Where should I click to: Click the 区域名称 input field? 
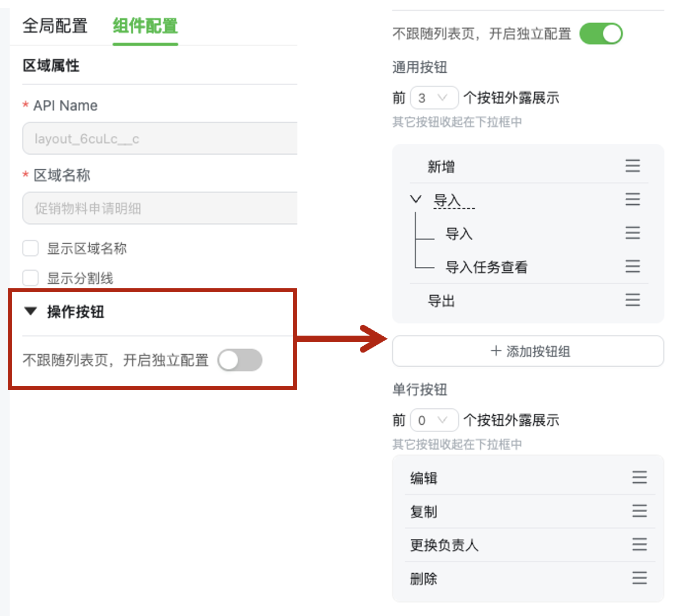click(x=160, y=208)
